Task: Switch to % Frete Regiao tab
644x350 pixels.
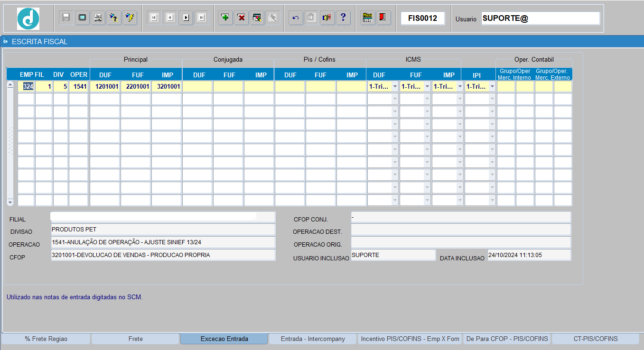Action: [46, 339]
